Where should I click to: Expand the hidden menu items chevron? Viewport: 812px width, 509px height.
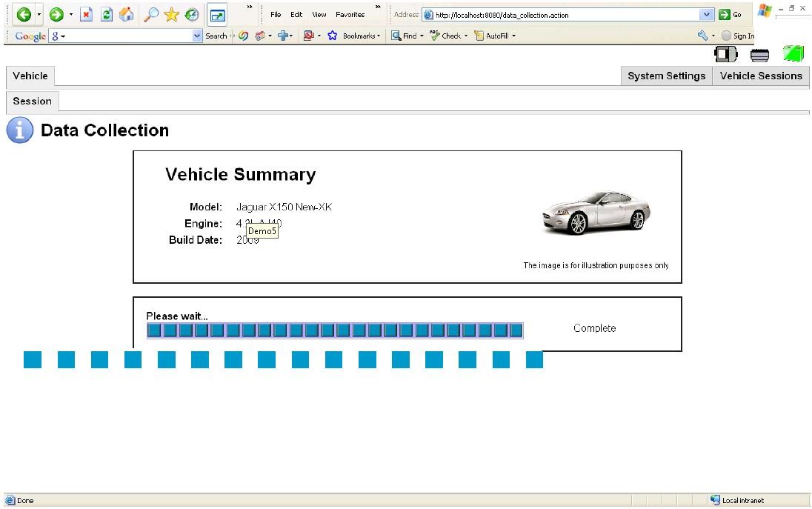click(x=378, y=7)
